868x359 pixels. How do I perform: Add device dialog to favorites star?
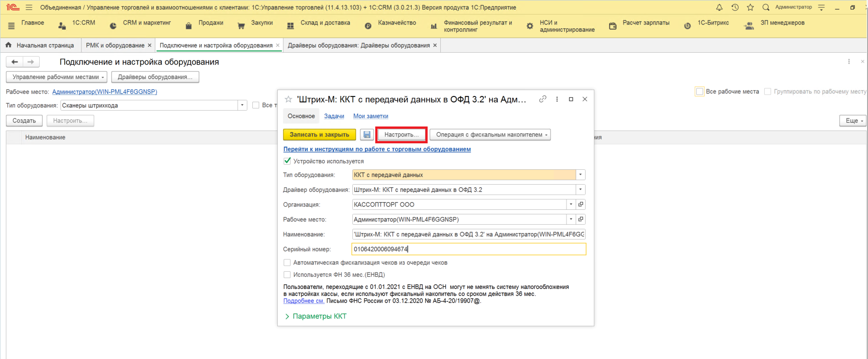288,99
